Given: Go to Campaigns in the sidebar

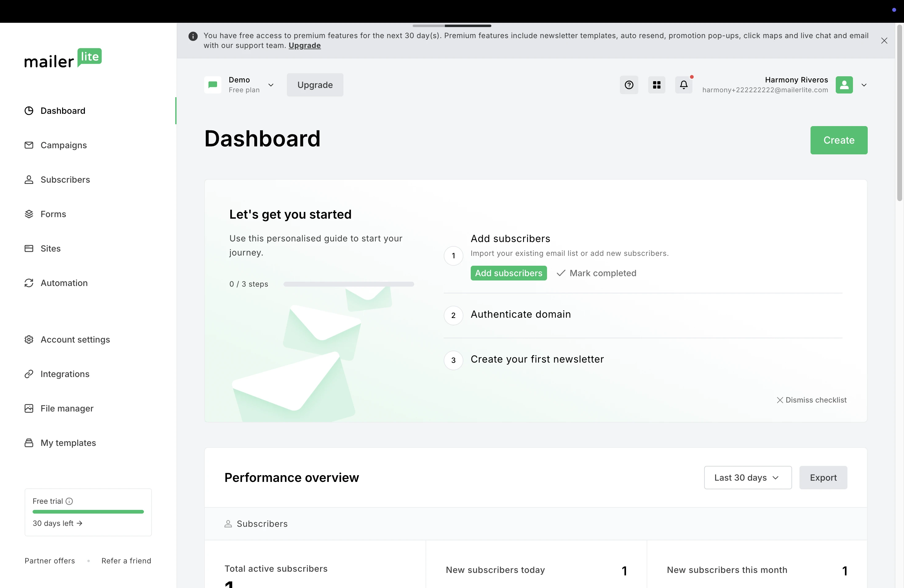Looking at the screenshot, I should 63,145.
